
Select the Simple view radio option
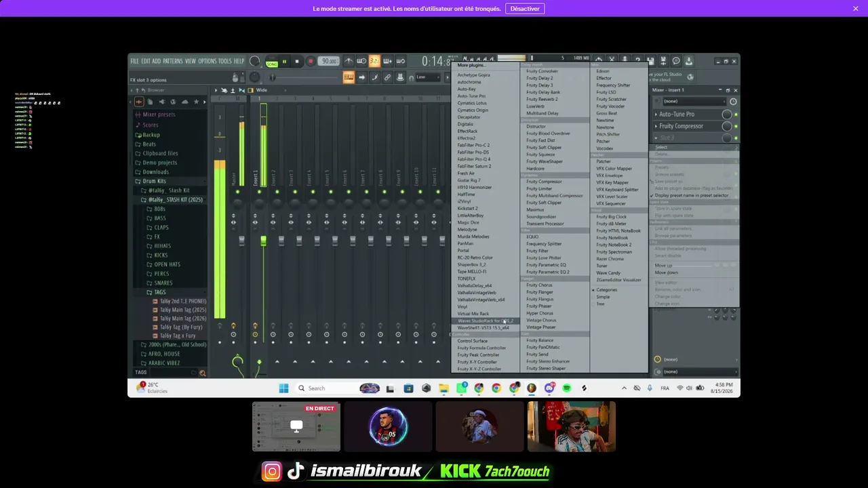point(603,297)
